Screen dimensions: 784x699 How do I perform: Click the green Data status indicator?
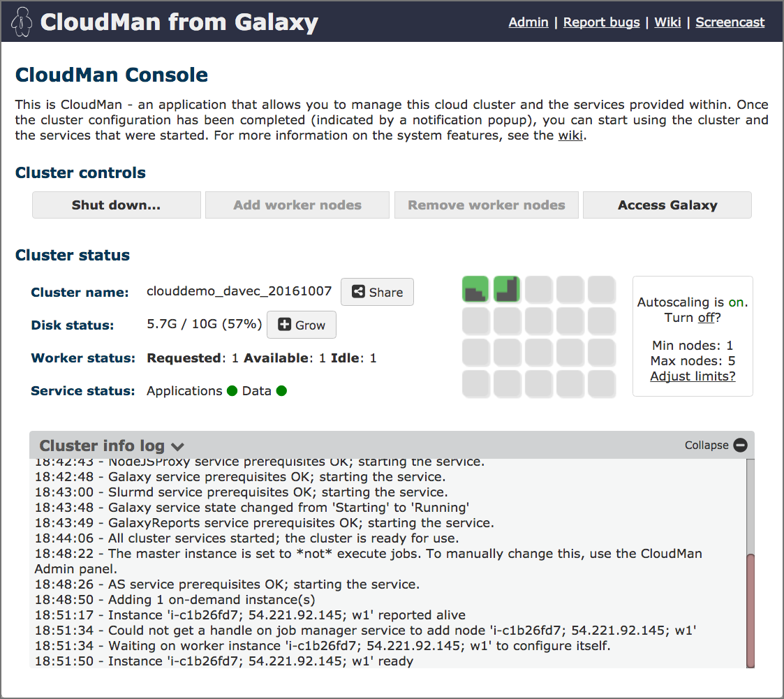[281, 390]
